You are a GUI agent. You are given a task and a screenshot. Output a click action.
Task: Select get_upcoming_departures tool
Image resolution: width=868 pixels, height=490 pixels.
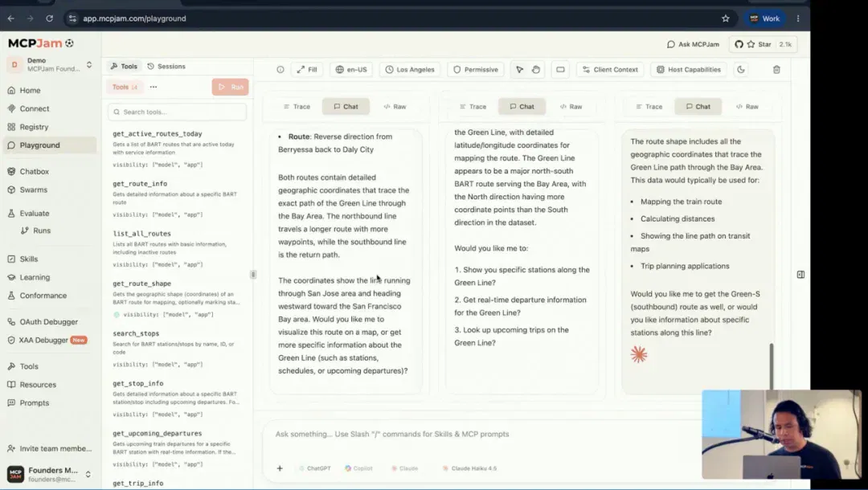177,448
